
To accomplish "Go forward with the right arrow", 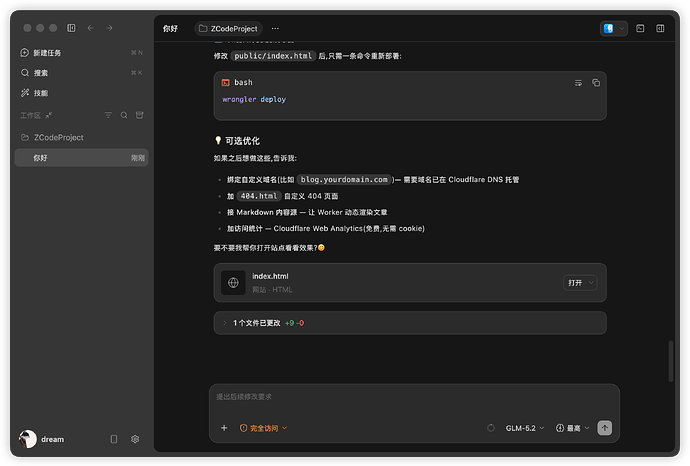I will [109, 28].
